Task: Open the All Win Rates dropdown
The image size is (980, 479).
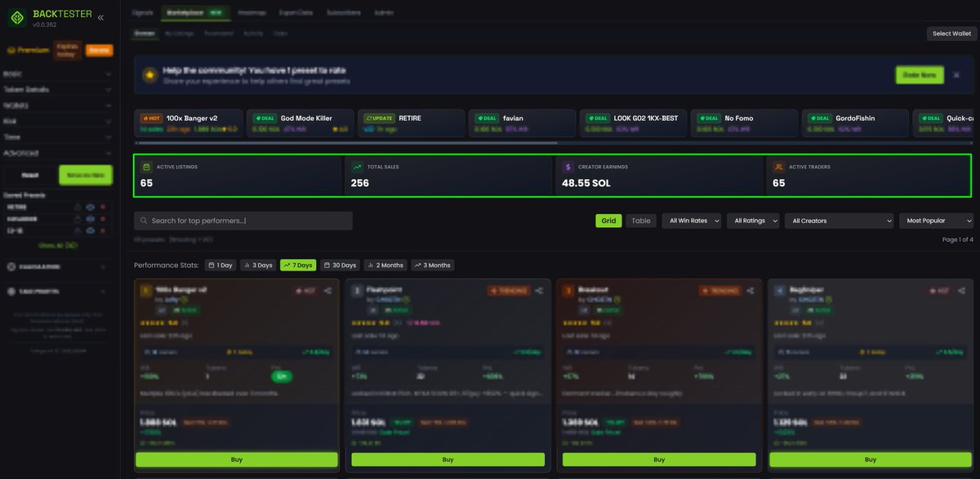Action: pyautogui.click(x=691, y=221)
